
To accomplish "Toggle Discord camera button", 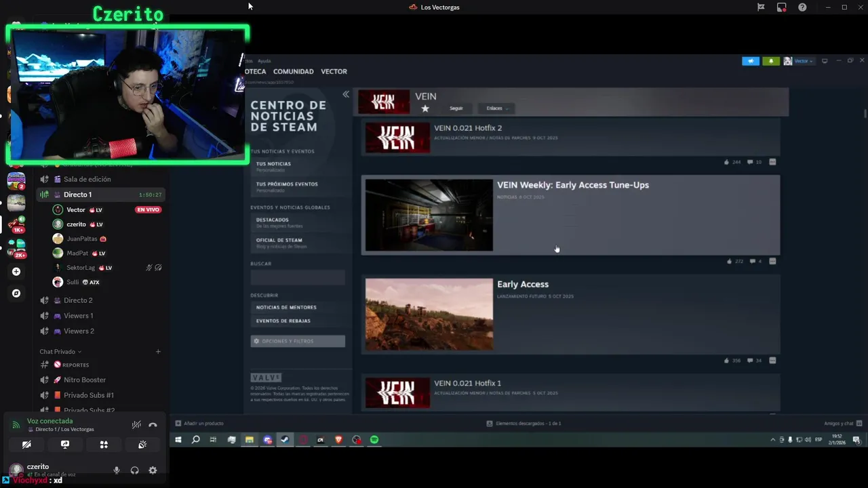I will [26, 445].
